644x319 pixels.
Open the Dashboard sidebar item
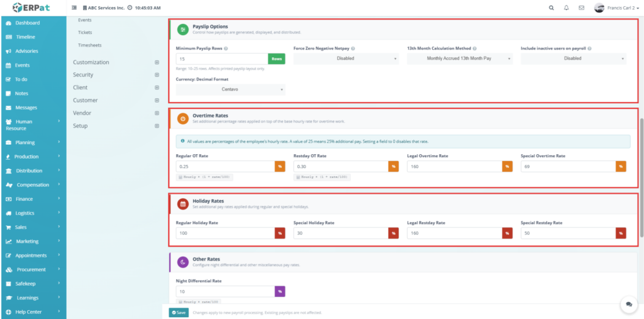pos(27,23)
